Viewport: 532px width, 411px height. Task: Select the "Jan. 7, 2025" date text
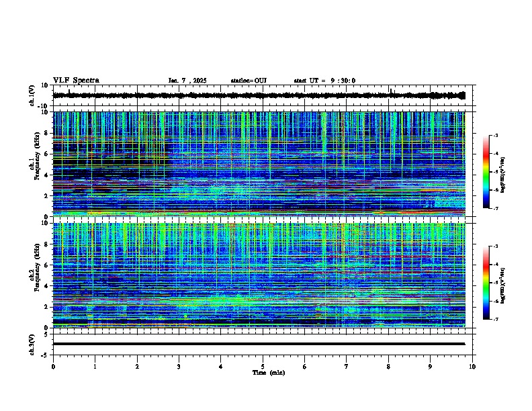coord(187,81)
